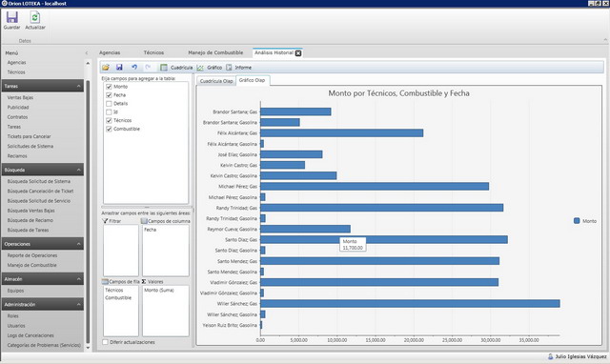
Task: Collapse the Administración menu section
Action: click(79, 305)
